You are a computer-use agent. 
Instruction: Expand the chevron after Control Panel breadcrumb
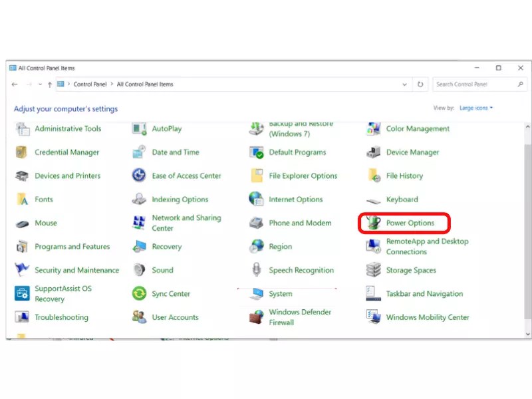pyautogui.click(x=112, y=84)
